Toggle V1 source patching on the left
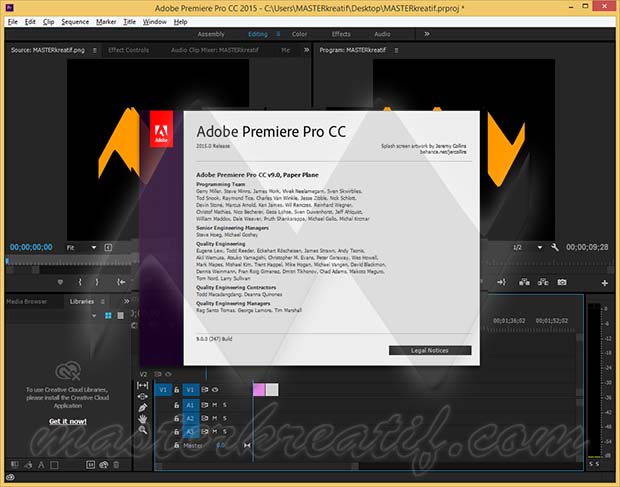Image resolution: width=620 pixels, height=487 pixels. tap(163, 390)
